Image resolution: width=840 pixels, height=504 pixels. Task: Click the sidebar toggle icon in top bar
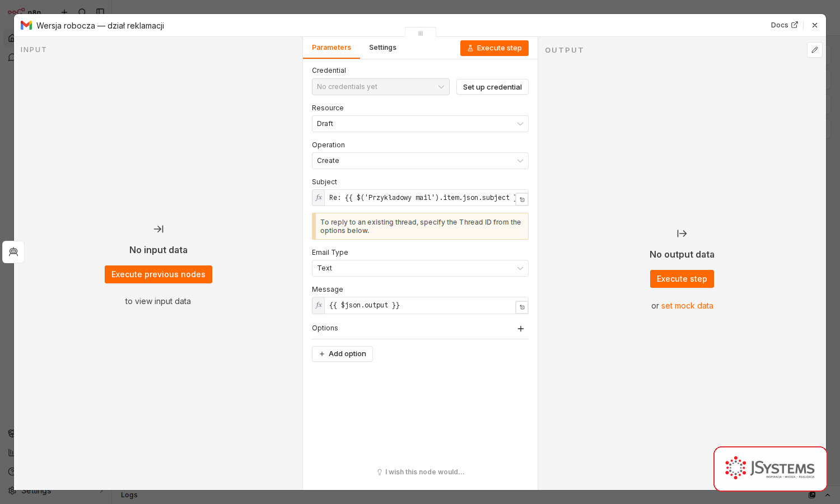[100, 12]
